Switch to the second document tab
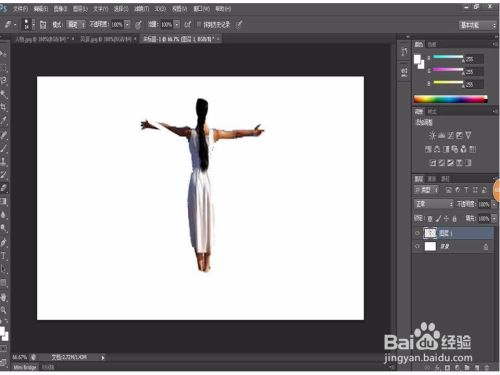 click(x=107, y=39)
